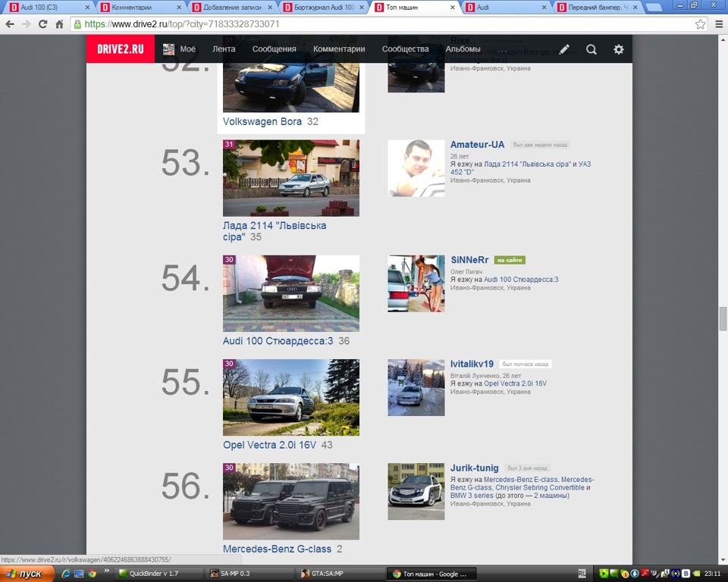Click the VK tray icon with letter B

pos(686,574)
